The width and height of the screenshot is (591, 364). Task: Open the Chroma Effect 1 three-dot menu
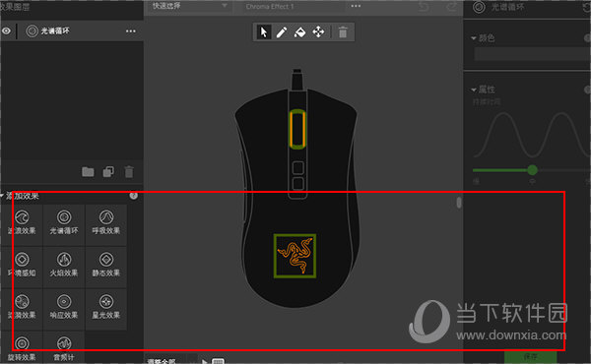[x=356, y=6]
